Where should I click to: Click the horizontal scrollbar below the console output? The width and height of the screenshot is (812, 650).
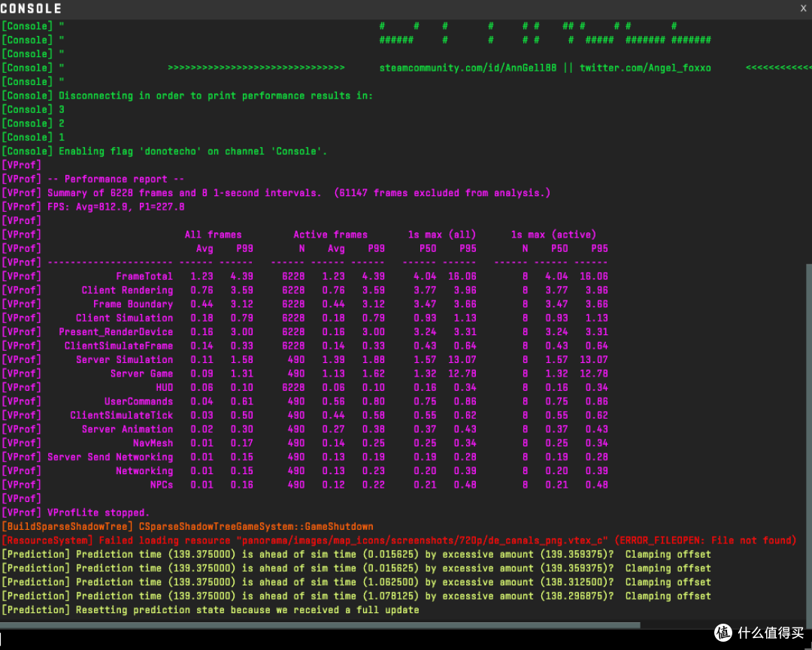click(320, 624)
